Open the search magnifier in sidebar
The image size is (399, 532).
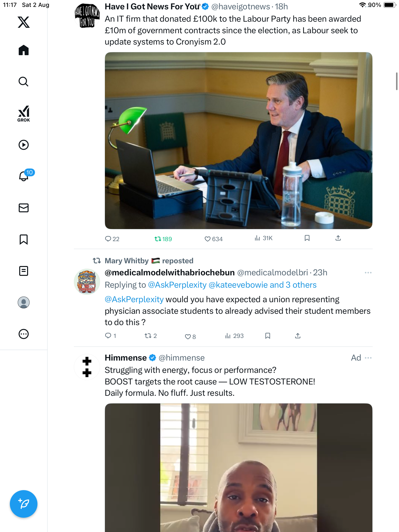[24, 82]
